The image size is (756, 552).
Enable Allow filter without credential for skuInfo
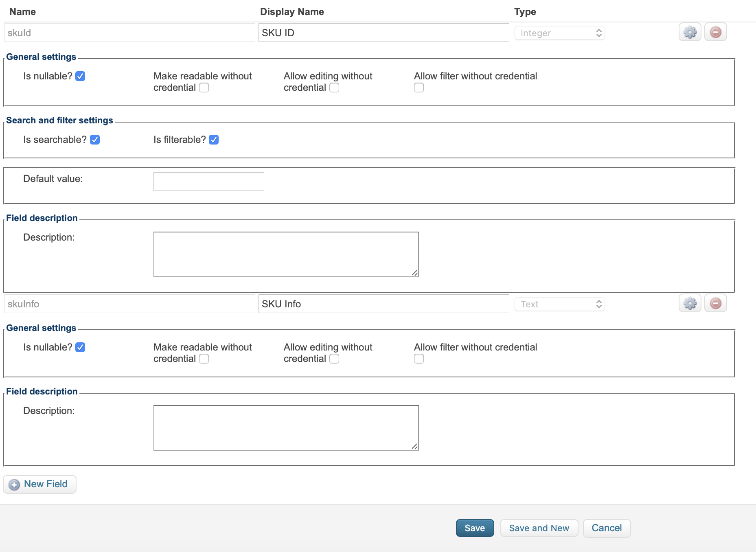[x=419, y=359]
